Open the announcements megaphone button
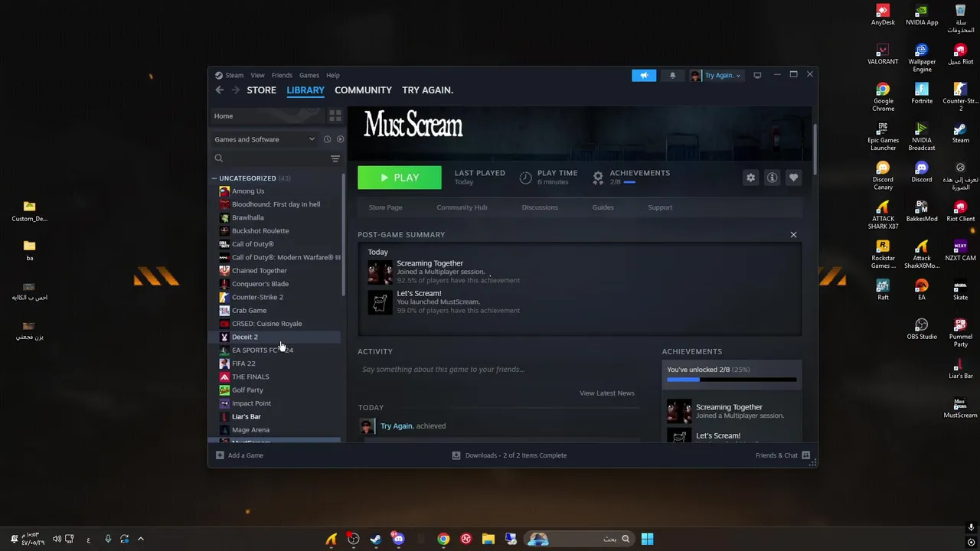The width and height of the screenshot is (980, 551). (644, 75)
